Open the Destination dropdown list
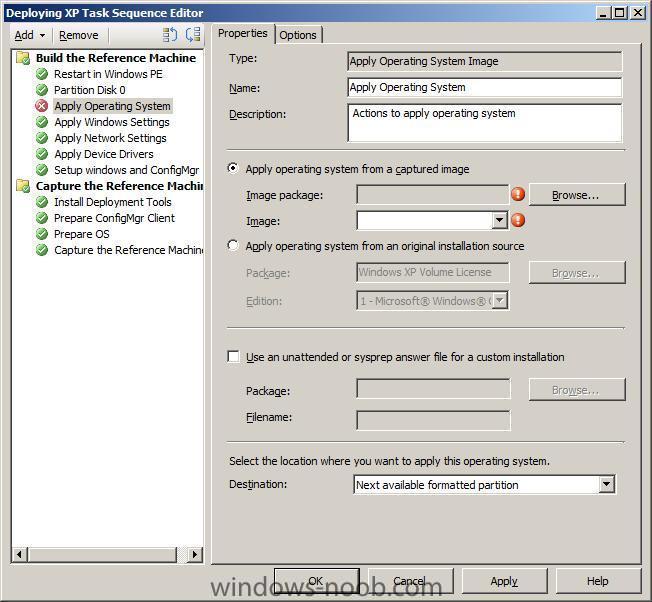Viewport: 652px width, 602px height. 606,484
